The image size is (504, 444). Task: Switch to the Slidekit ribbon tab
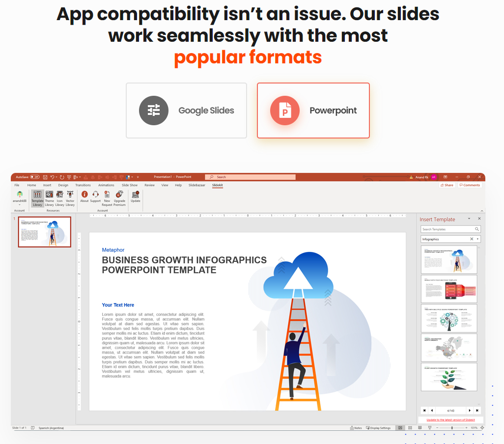(x=217, y=185)
